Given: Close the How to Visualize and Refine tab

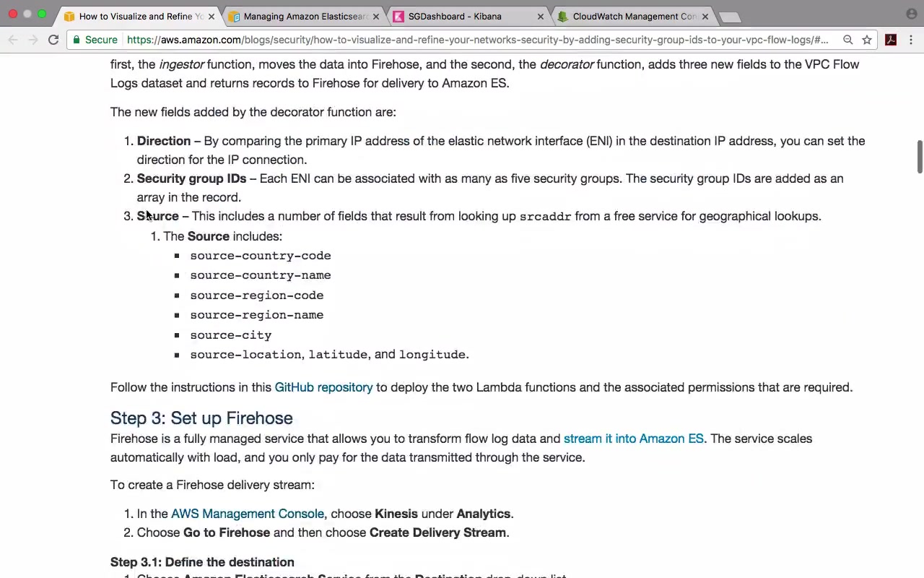Looking at the screenshot, I should [x=211, y=16].
